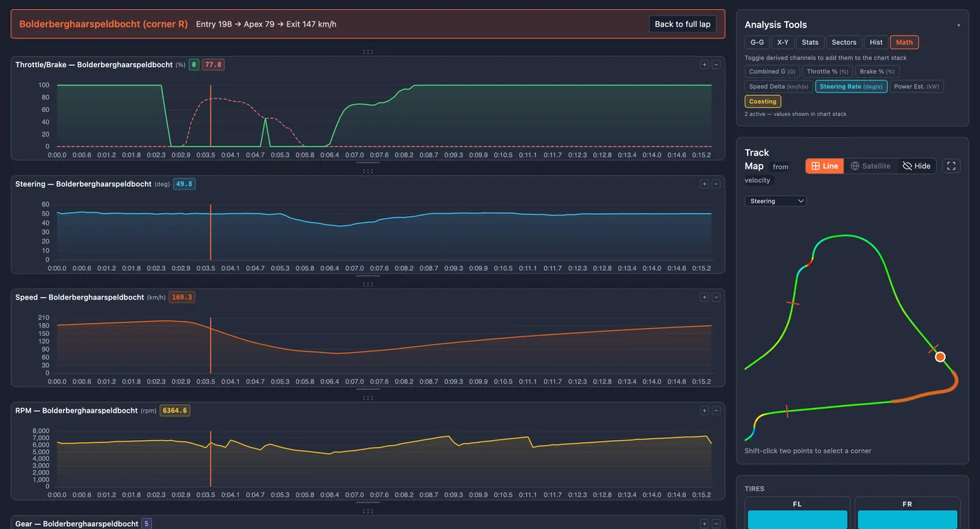Viewport: 980px width, 529px height.
Task: Enable the Throttle % derived channel
Action: [827, 71]
